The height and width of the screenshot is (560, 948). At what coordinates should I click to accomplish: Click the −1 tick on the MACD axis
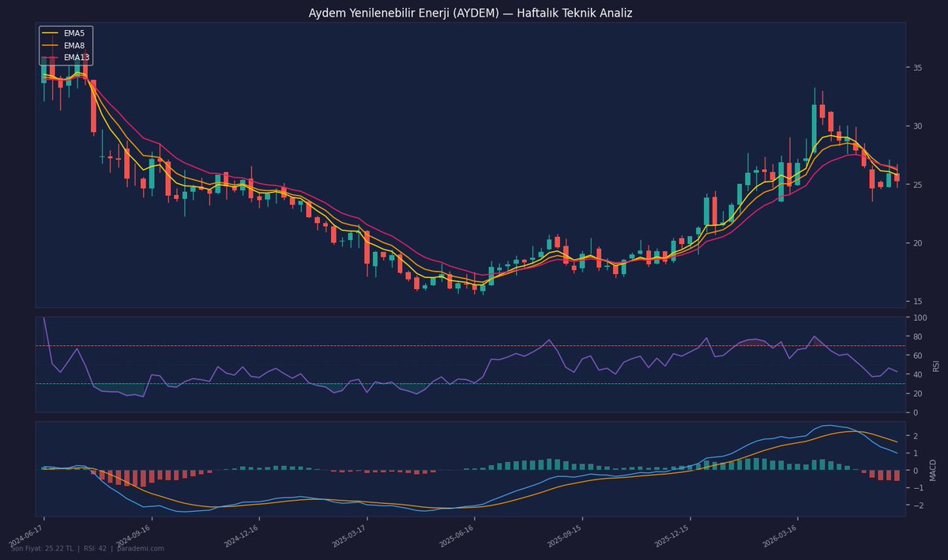pos(917,488)
